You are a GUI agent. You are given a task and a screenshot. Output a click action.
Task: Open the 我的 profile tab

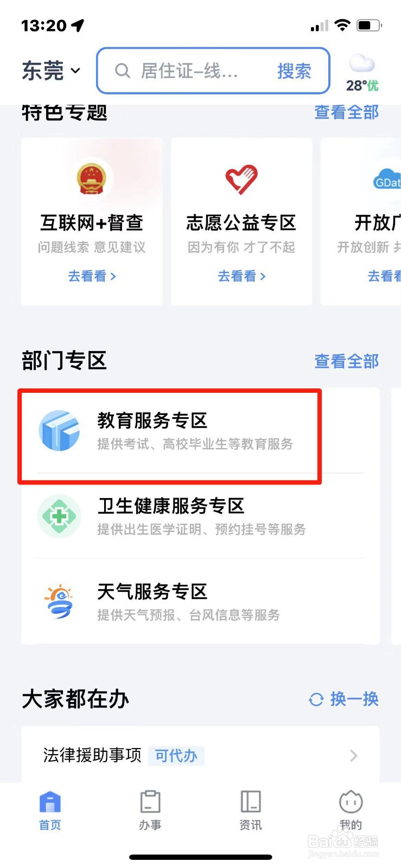(x=351, y=810)
